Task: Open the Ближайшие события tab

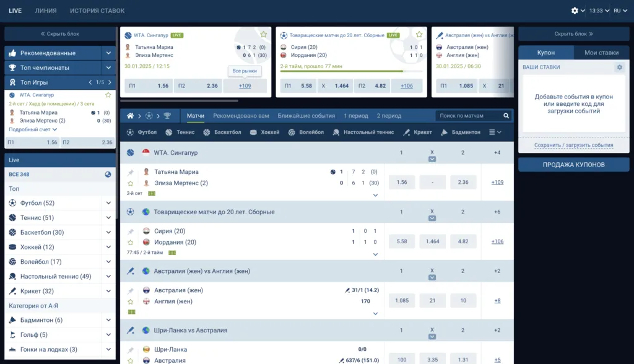Action: 306,116
